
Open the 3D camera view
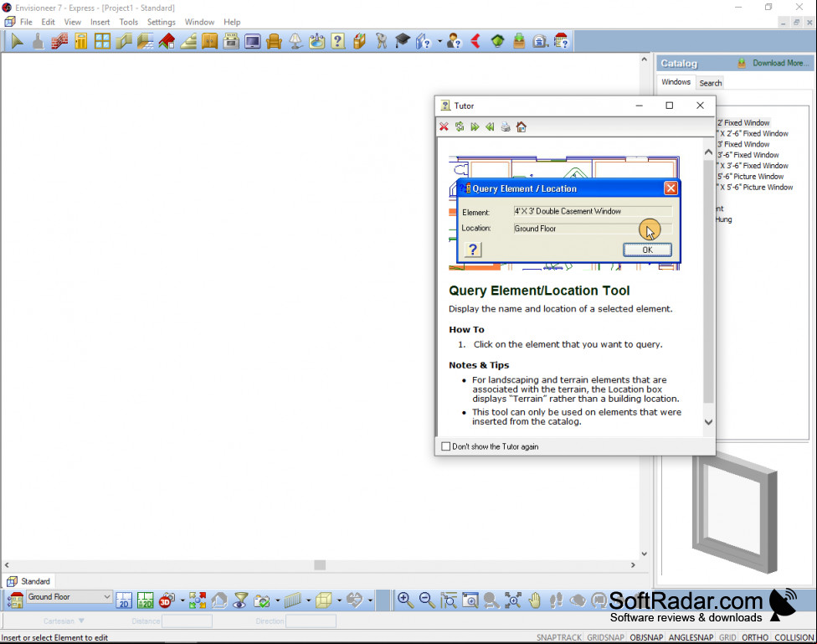click(x=167, y=600)
